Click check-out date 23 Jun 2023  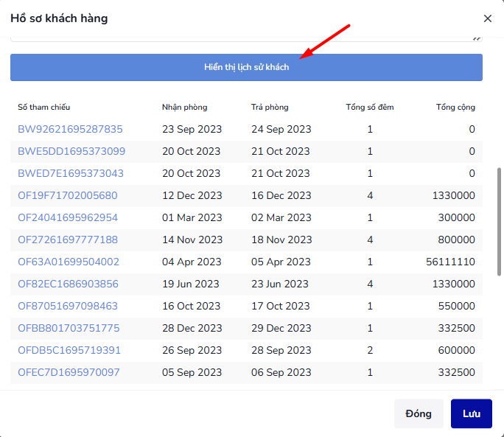280,284
